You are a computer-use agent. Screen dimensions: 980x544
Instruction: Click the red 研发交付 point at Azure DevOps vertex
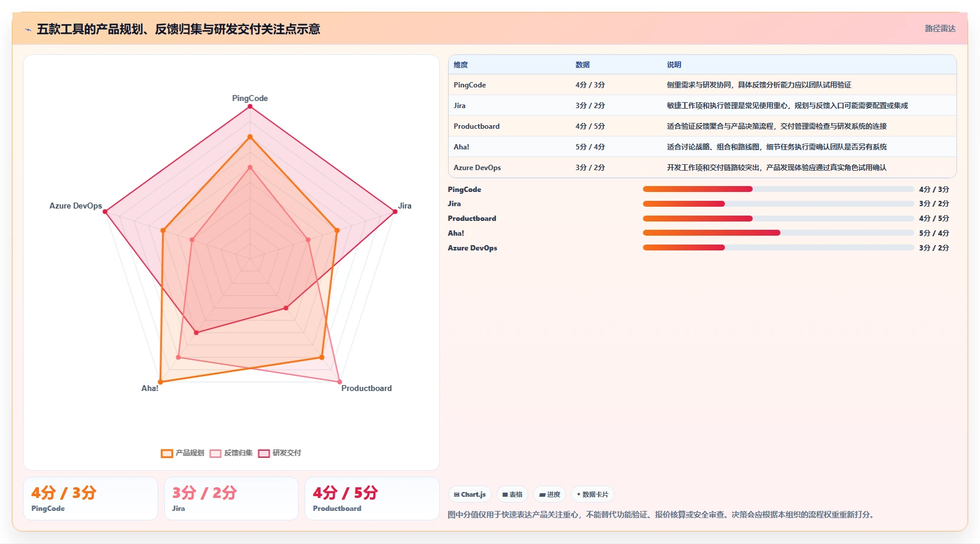(x=105, y=211)
